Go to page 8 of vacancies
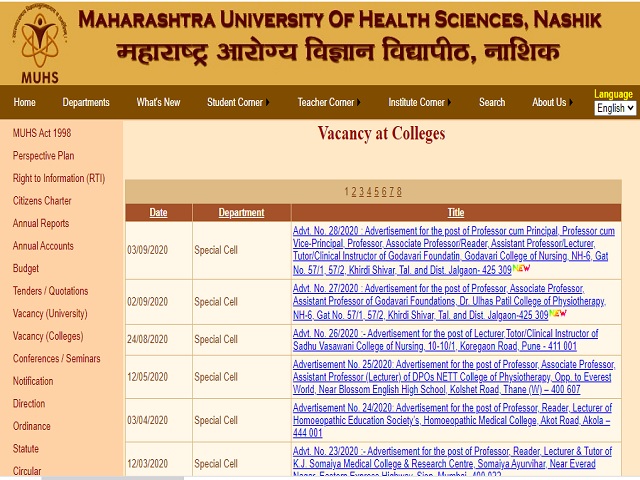Viewport: 640px width, 480px height. (399, 191)
